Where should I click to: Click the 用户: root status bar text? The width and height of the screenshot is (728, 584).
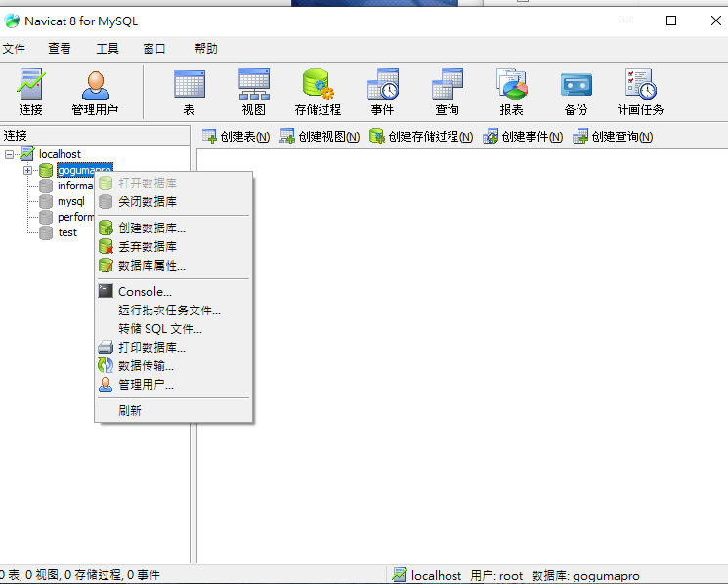pos(496,575)
